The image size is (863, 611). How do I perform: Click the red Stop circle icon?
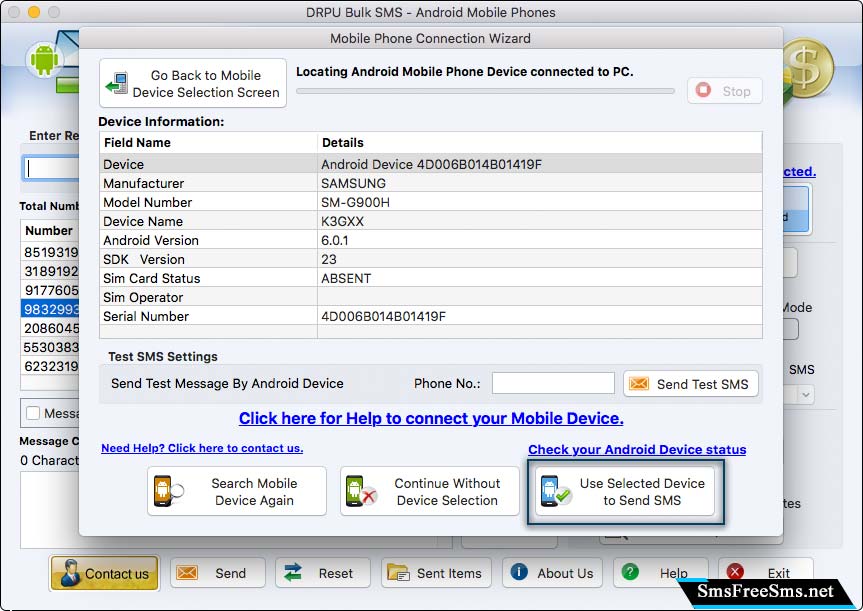703,90
